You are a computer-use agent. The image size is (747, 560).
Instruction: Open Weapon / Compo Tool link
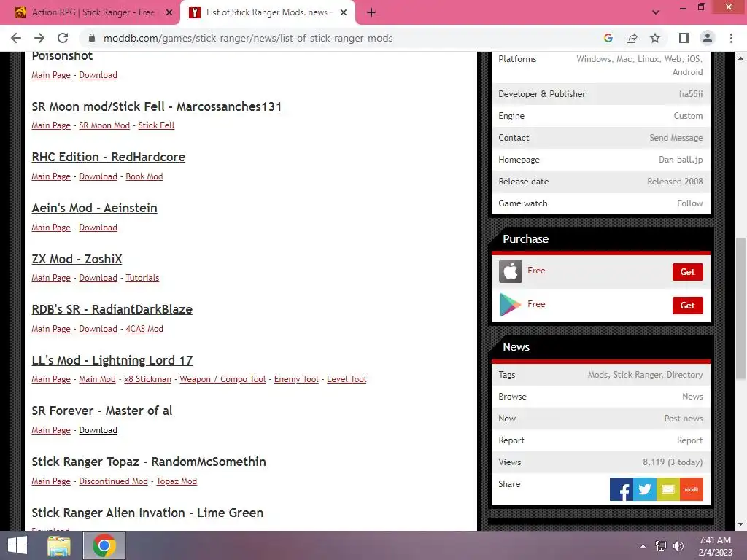pos(222,379)
